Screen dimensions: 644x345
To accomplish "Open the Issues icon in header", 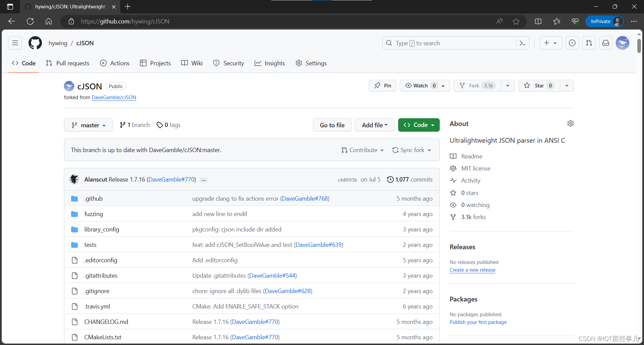I will pyautogui.click(x=572, y=43).
